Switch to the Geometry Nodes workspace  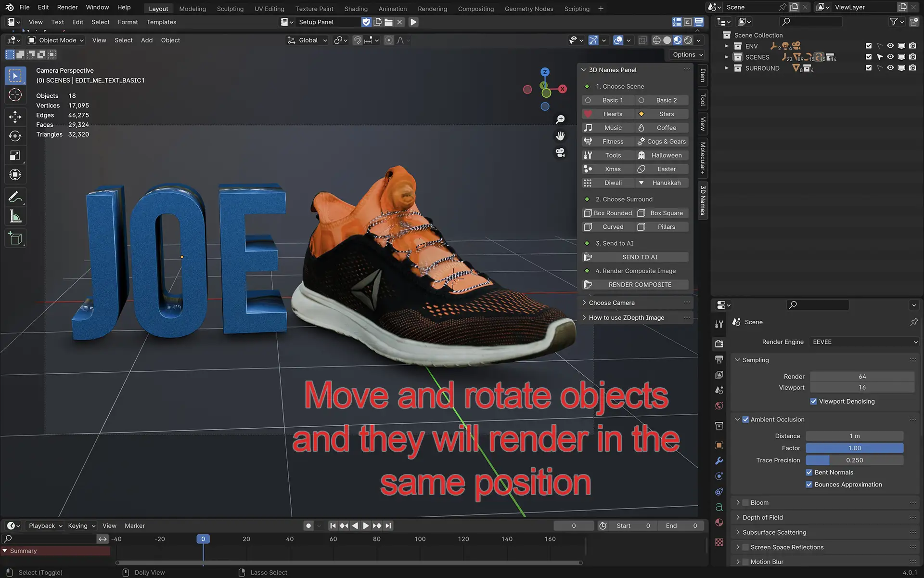(x=529, y=8)
